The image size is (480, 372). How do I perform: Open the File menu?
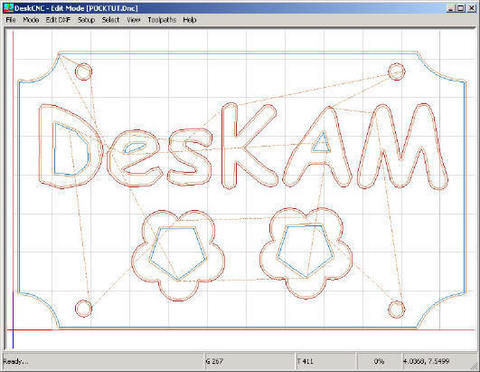tap(11, 20)
